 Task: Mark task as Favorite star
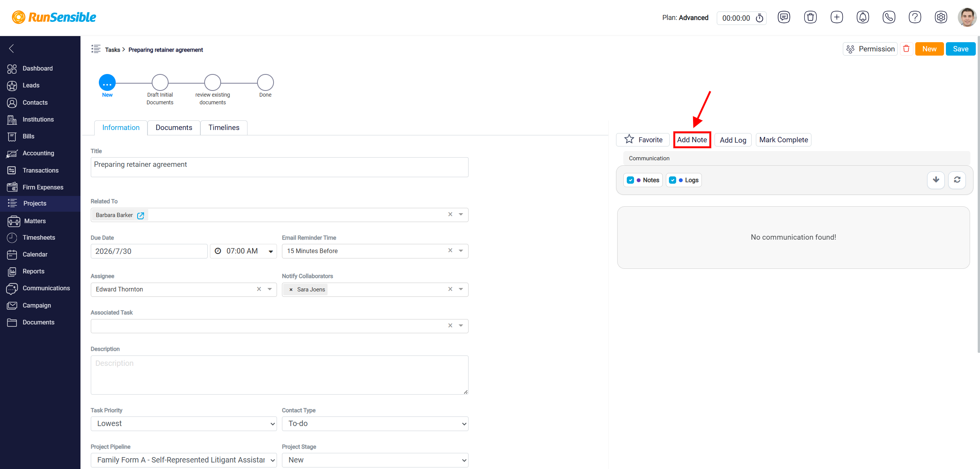[643, 140]
